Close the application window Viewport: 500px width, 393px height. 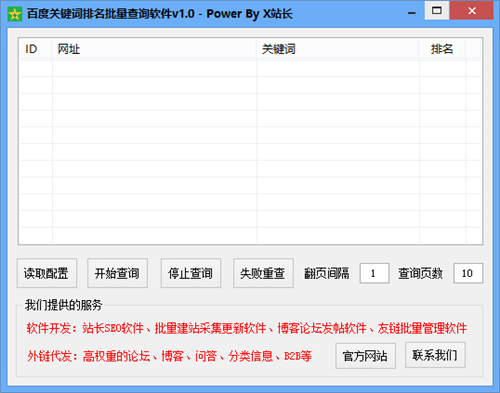(x=472, y=11)
